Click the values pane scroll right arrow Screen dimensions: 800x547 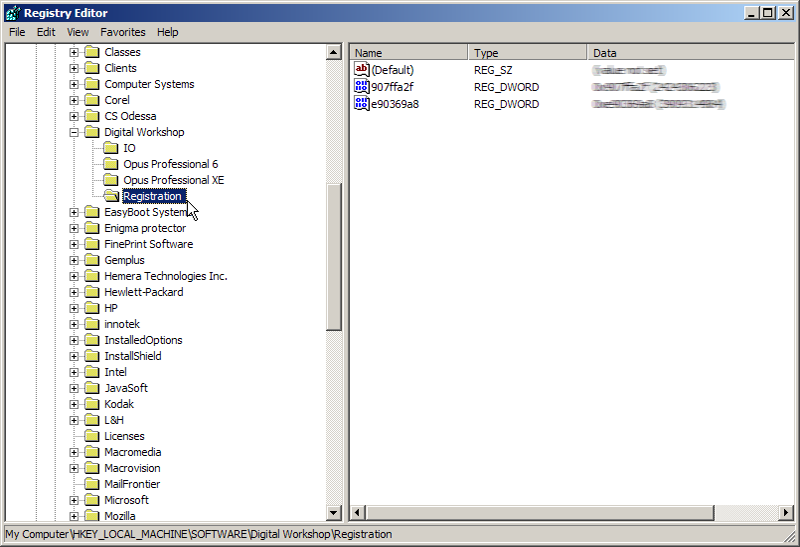(x=786, y=512)
